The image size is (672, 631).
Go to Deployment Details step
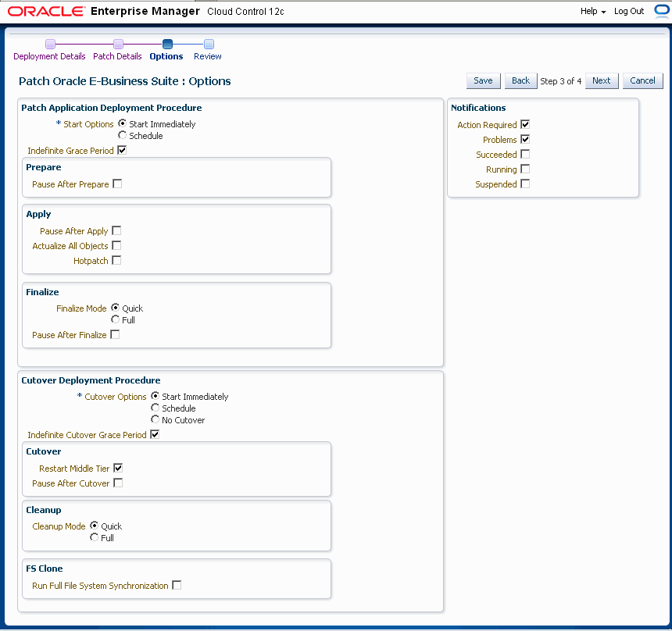pos(49,56)
